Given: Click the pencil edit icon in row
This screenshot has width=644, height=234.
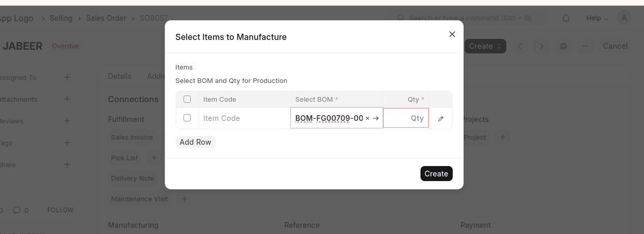Looking at the screenshot, I should [x=441, y=118].
